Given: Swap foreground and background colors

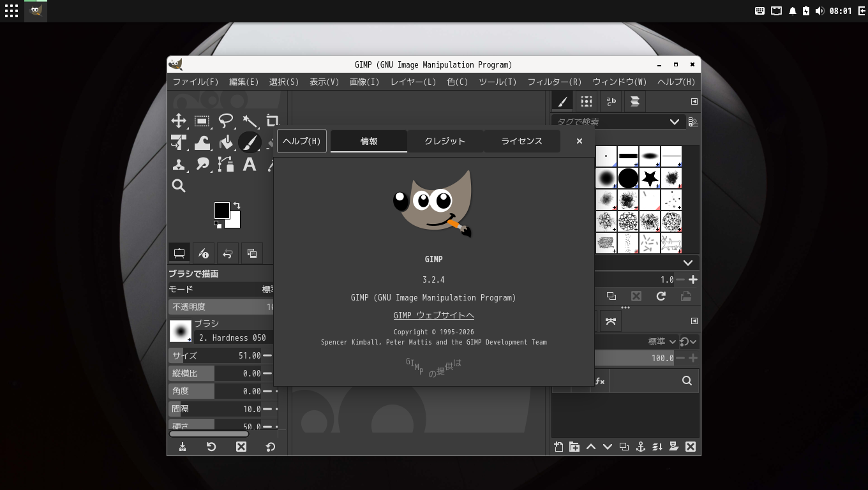Looking at the screenshot, I should [237, 205].
